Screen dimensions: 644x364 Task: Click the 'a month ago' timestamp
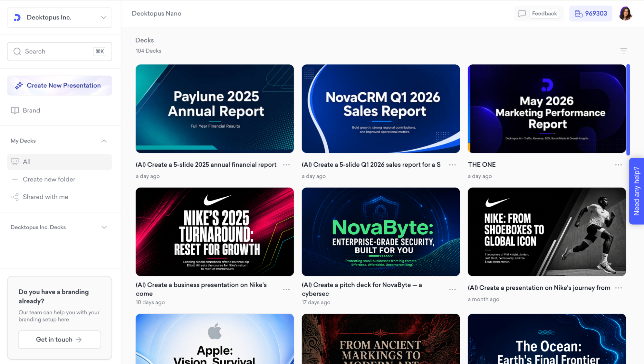coord(484,299)
